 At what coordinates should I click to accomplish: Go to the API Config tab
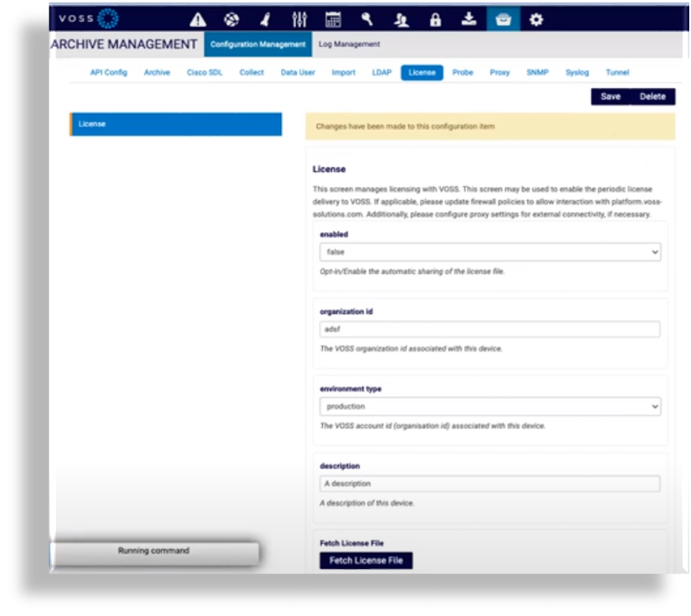pos(109,73)
